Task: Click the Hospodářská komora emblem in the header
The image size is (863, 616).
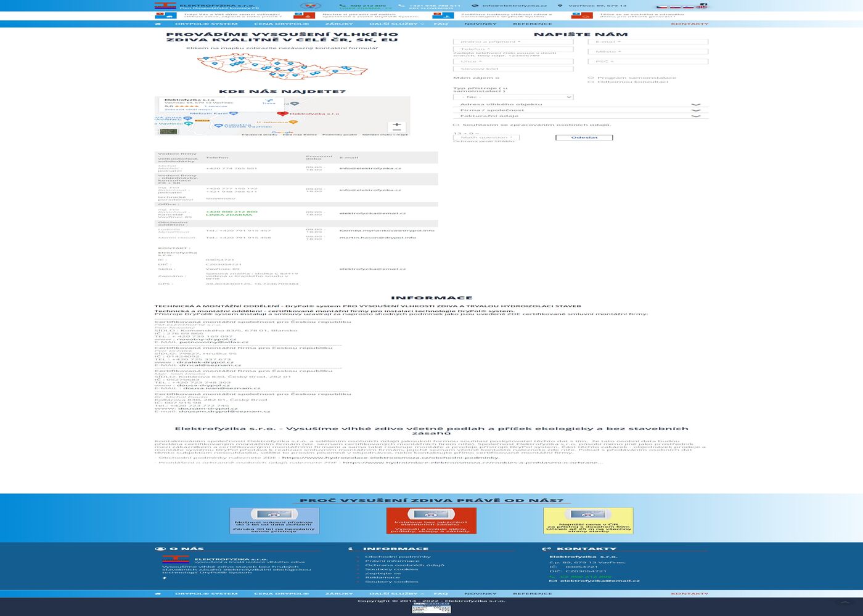Action: pos(310,6)
